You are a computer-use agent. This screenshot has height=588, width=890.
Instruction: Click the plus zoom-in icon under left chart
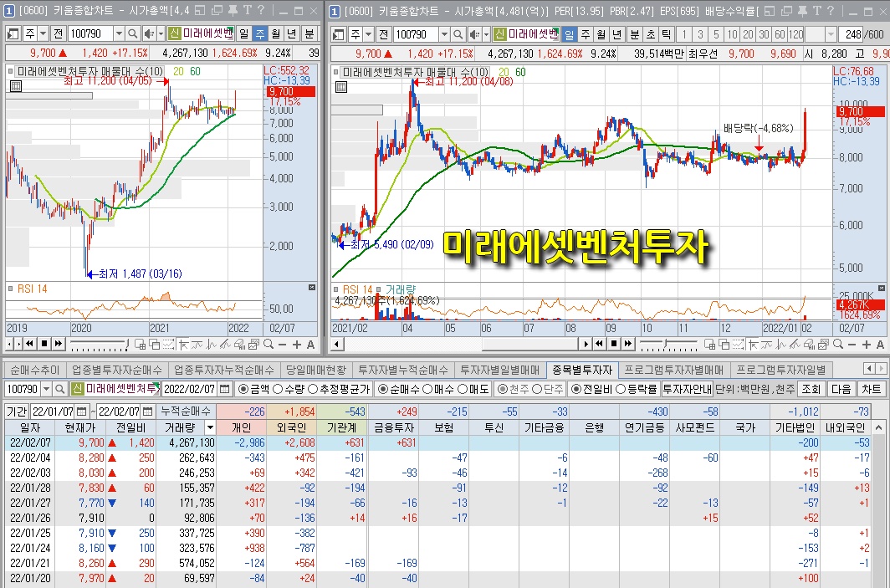click(296, 345)
